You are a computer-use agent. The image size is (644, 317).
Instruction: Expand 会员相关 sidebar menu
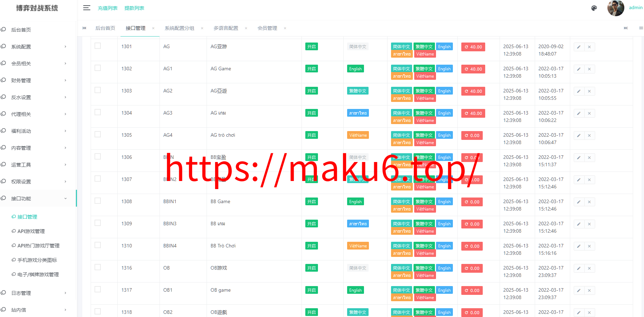[38, 64]
